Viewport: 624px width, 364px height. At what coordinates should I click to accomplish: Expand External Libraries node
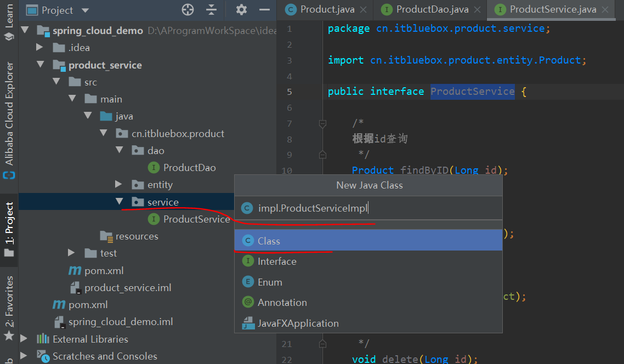24,339
